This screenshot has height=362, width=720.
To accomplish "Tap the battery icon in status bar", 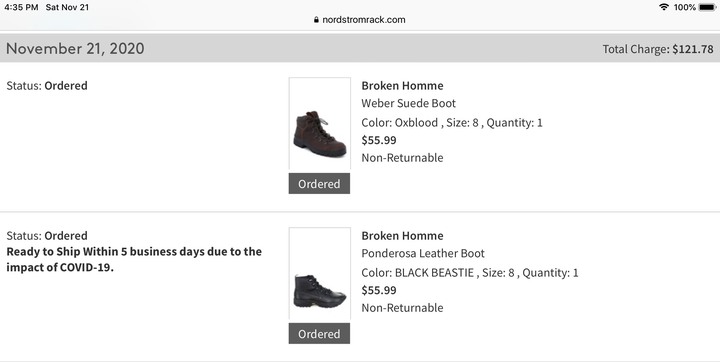I will tap(707, 7).
